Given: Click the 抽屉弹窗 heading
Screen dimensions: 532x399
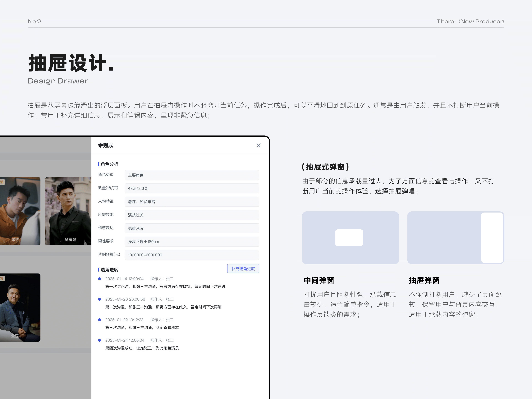Looking at the screenshot, I should click(x=424, y=280).
